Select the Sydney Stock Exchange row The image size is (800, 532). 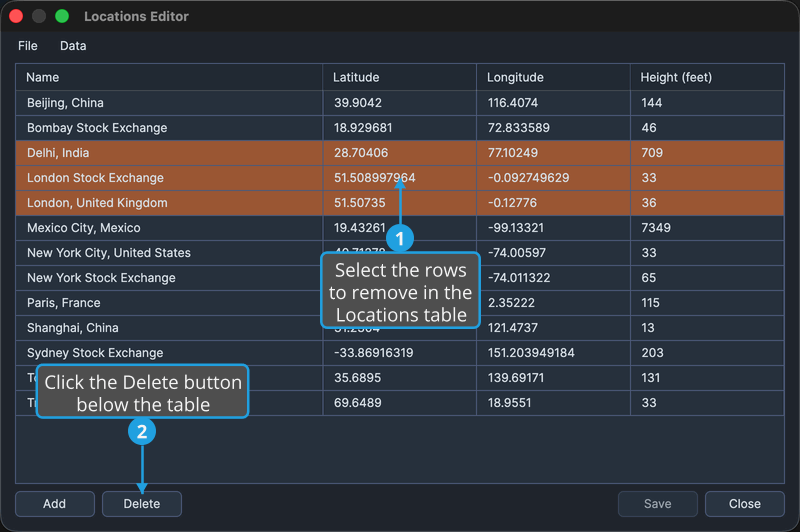click(x=399, y=352)
